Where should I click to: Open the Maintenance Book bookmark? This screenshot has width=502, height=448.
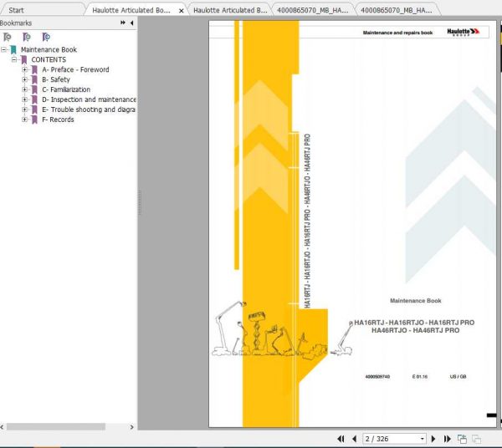[x=49, y=49]
